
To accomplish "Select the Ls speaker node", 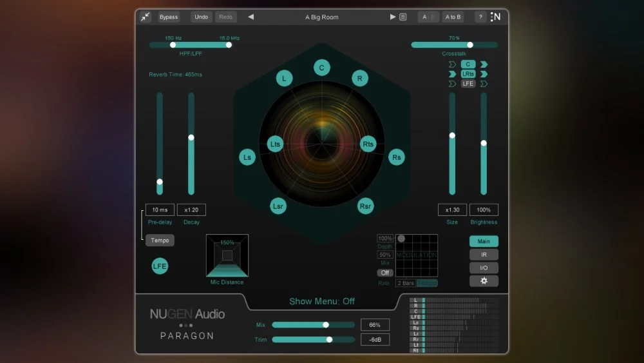I will (x=247, y=157).
